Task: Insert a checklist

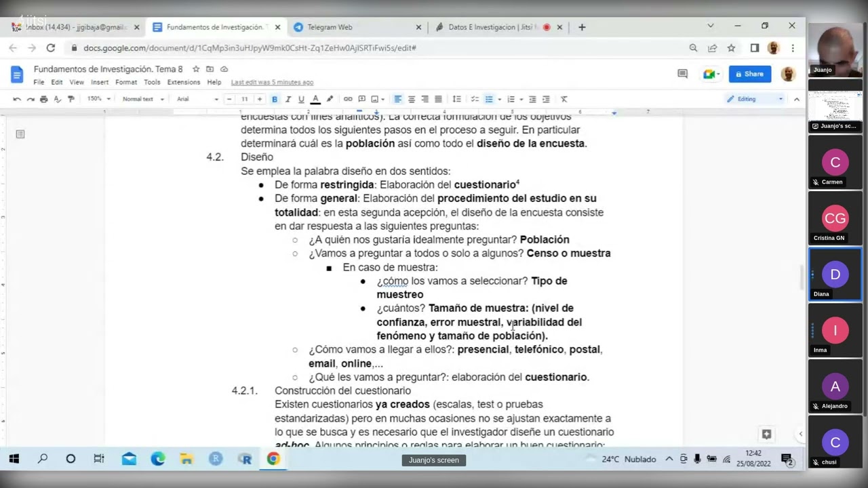Action: [x=475, y=99]
